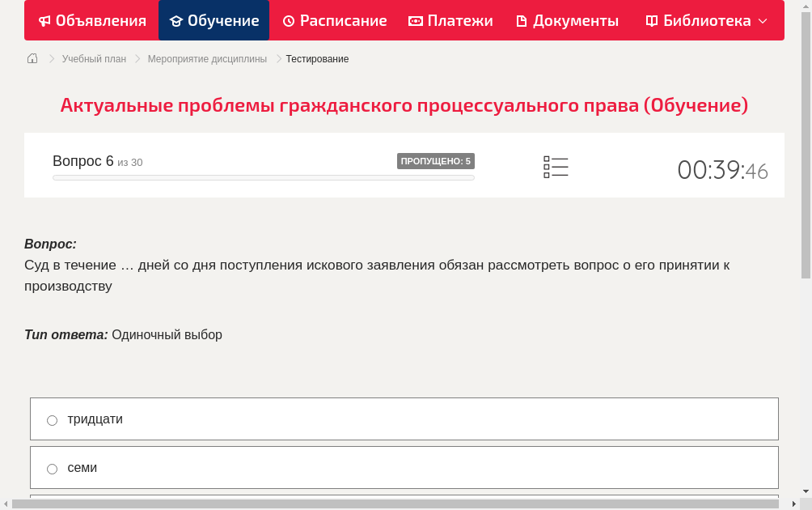Open the question navigator list icon

(x=556, y=167)
